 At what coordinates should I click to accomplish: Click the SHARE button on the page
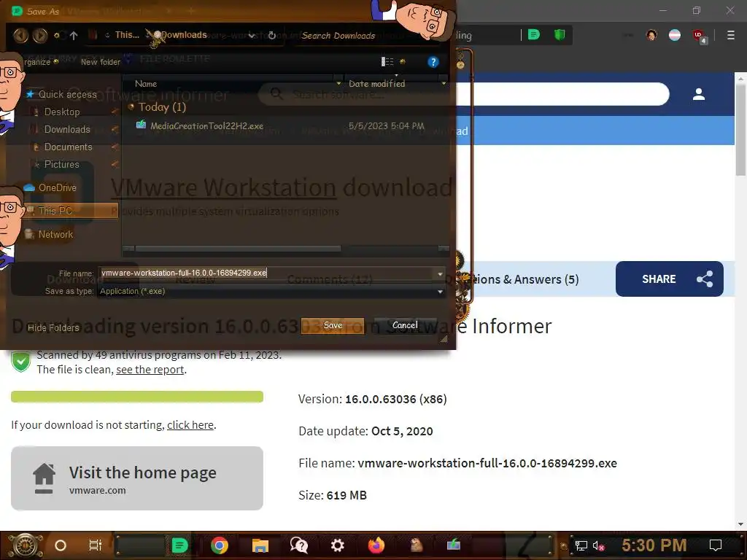click(670, 279)
